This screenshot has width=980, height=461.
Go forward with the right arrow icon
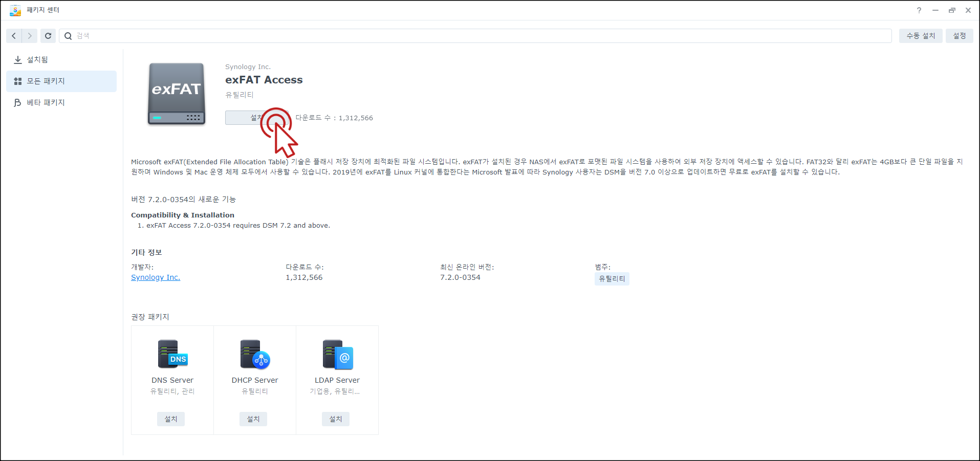tap(30, 36)
